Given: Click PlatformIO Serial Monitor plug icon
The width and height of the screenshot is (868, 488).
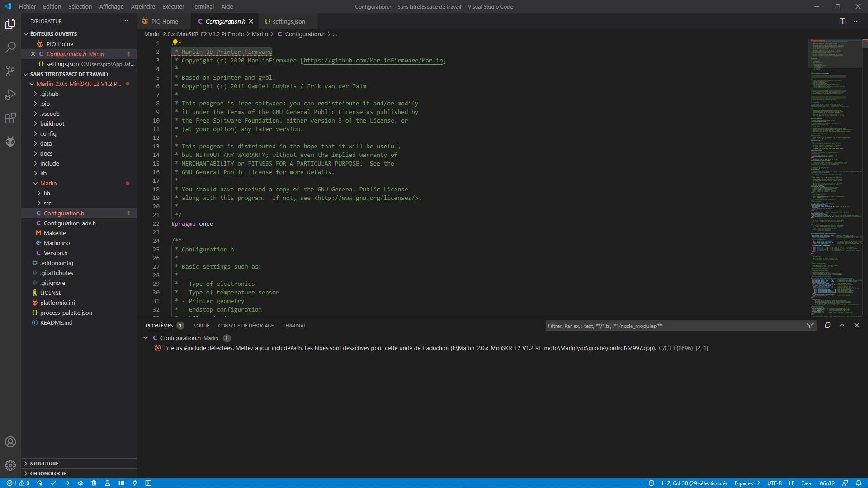Looking at the screenshot, I should coord(135,483).
